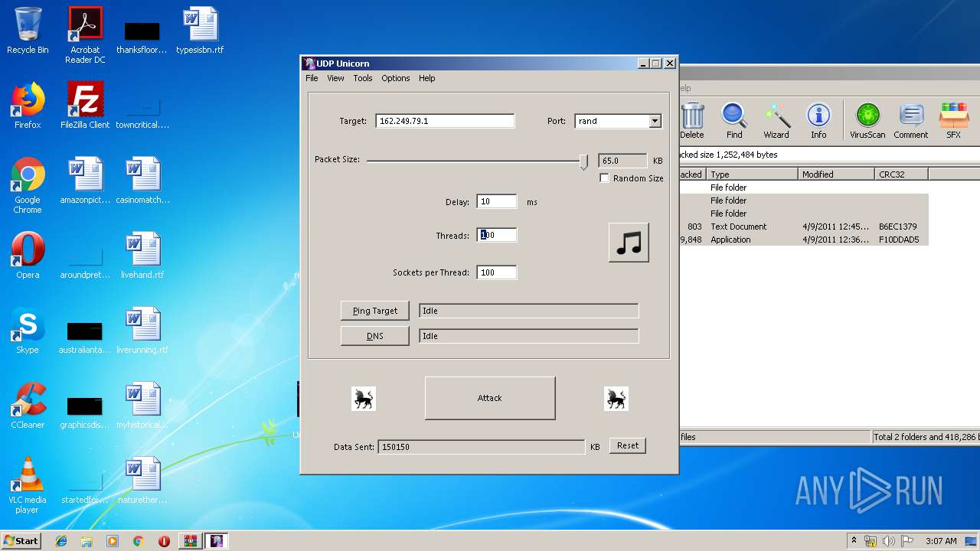Click in the Sockets per Thread field
The width and height of the screenshot is (980, 551).
[496, 272]
